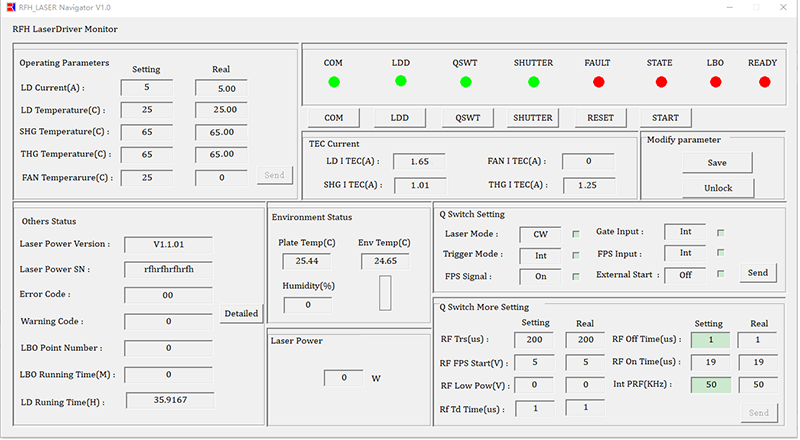Click the Env Temp vertical gauge bar

[385, 292]
